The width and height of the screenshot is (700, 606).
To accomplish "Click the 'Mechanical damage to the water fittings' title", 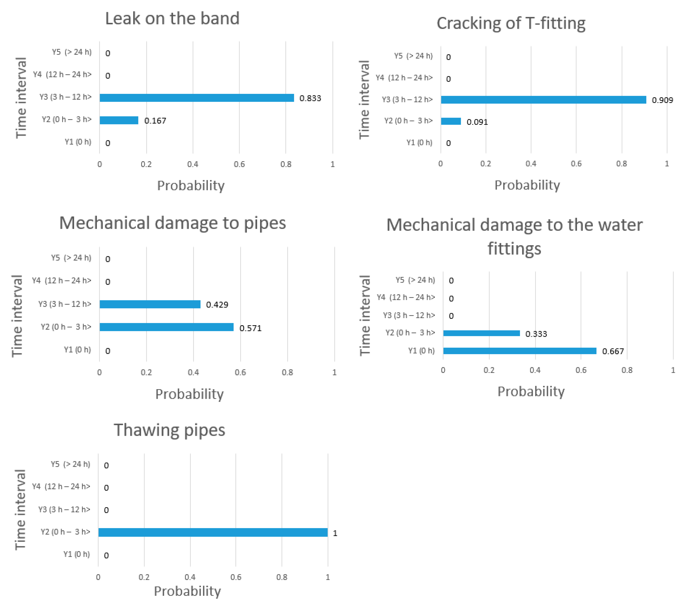I will point(514,236).
